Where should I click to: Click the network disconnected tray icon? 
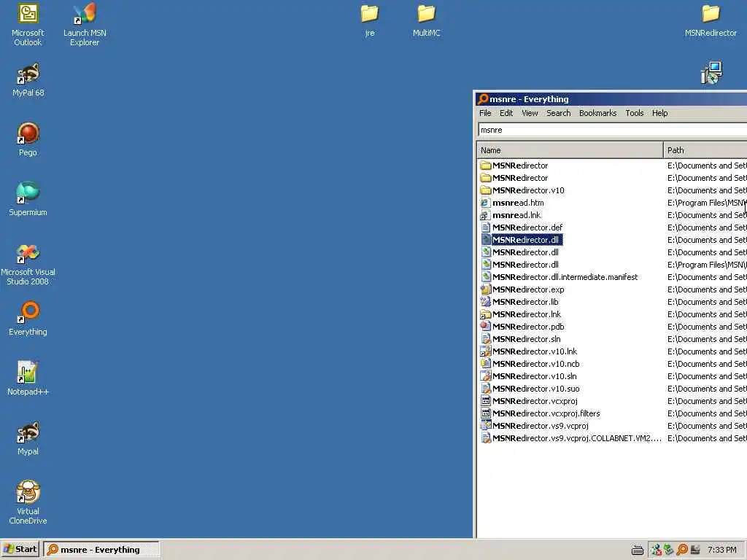pyautogui.click(x=656, y=550)
